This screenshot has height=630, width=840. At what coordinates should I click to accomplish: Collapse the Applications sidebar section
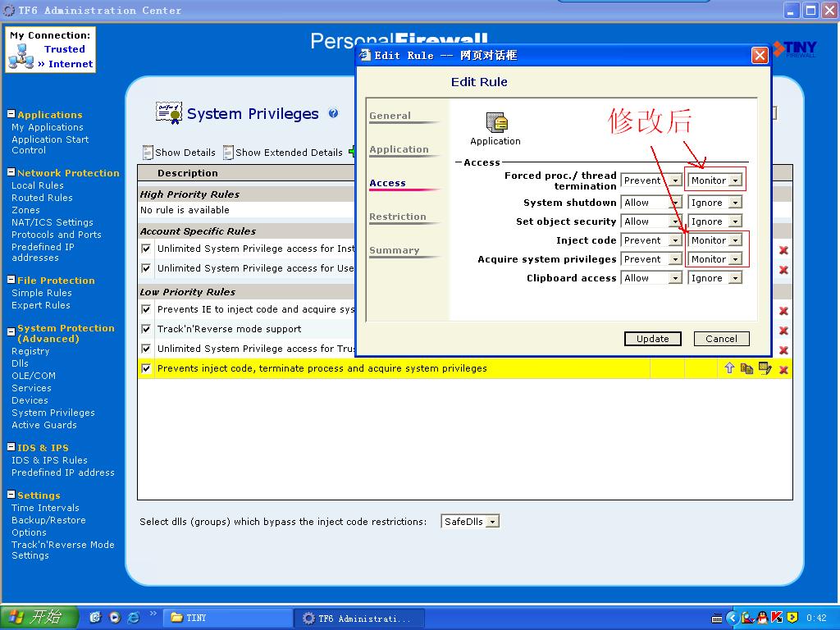pos(11,113)
